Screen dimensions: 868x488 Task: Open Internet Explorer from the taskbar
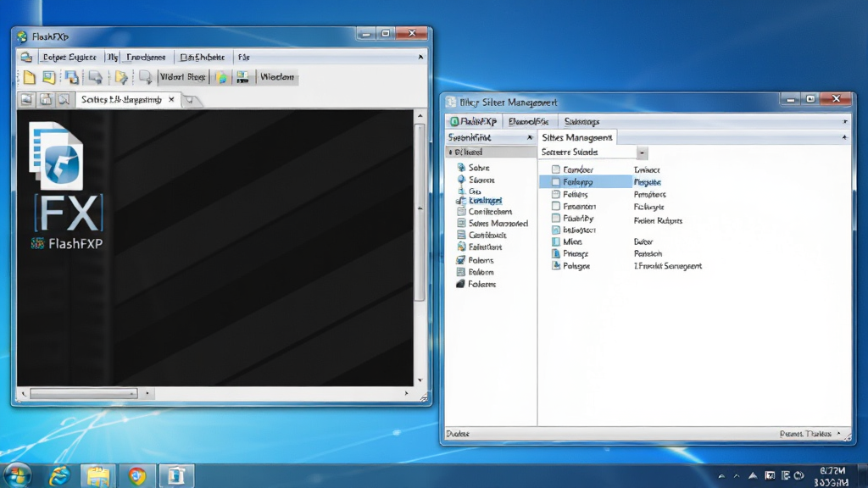[59, 476]
